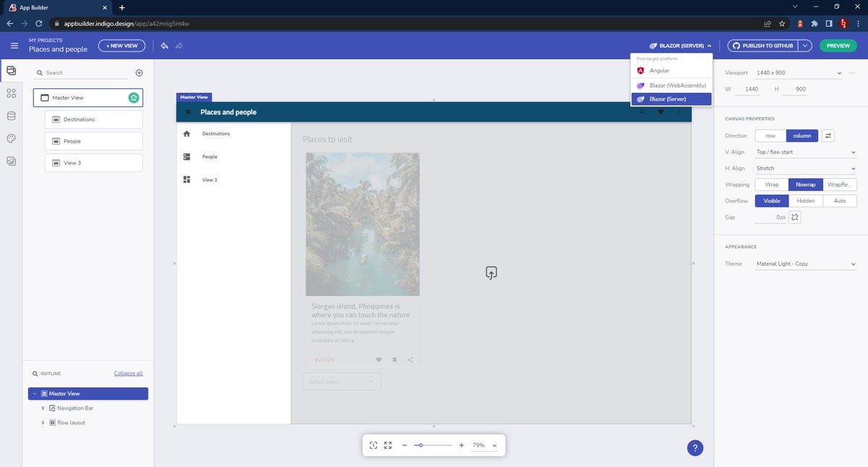Click the swap direction icon beside column

click(827, 135)
